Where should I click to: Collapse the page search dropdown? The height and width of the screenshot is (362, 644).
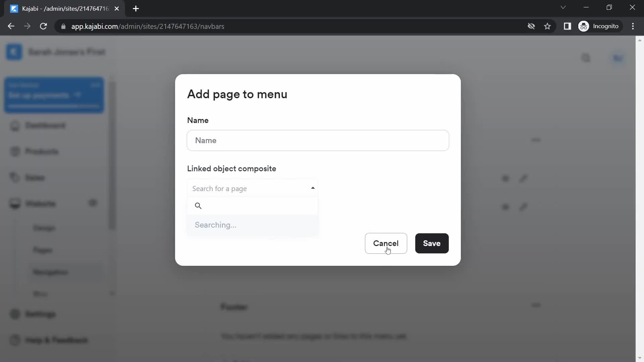(313, 187)
